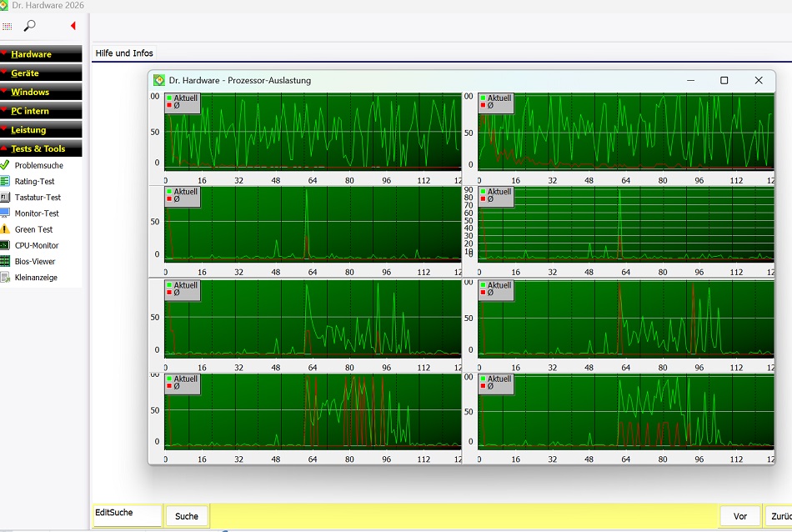This screenshot has height=532, width=792.
Task: Collapse the Tests & Tools section
Action: coord(41,148)
